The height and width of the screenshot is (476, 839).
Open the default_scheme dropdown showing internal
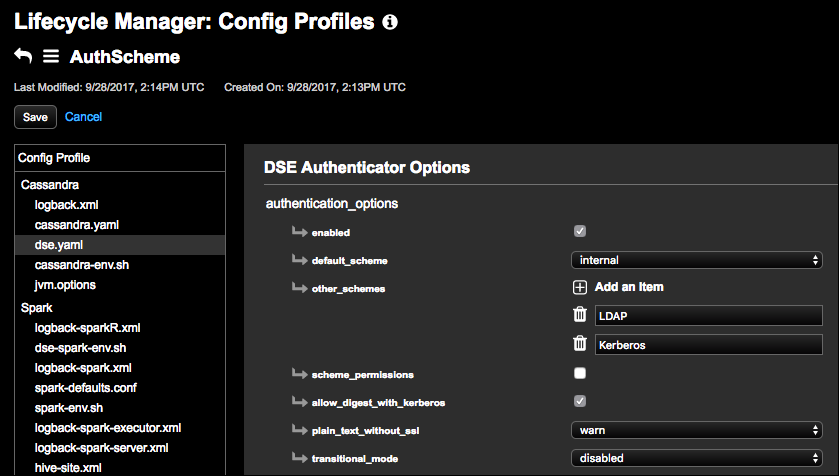pos(697,260)
